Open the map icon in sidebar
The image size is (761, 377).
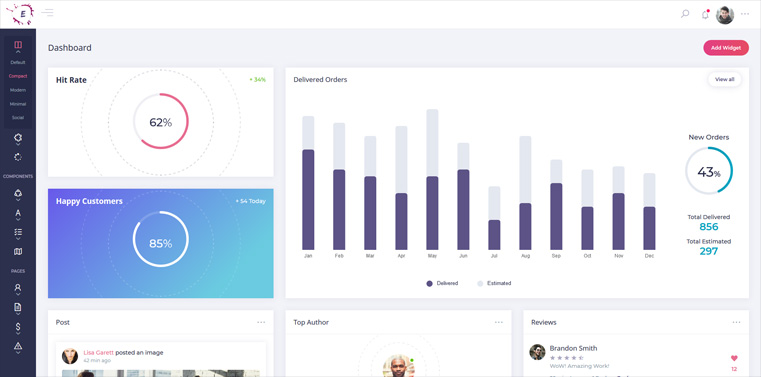(x=18, y=251)
